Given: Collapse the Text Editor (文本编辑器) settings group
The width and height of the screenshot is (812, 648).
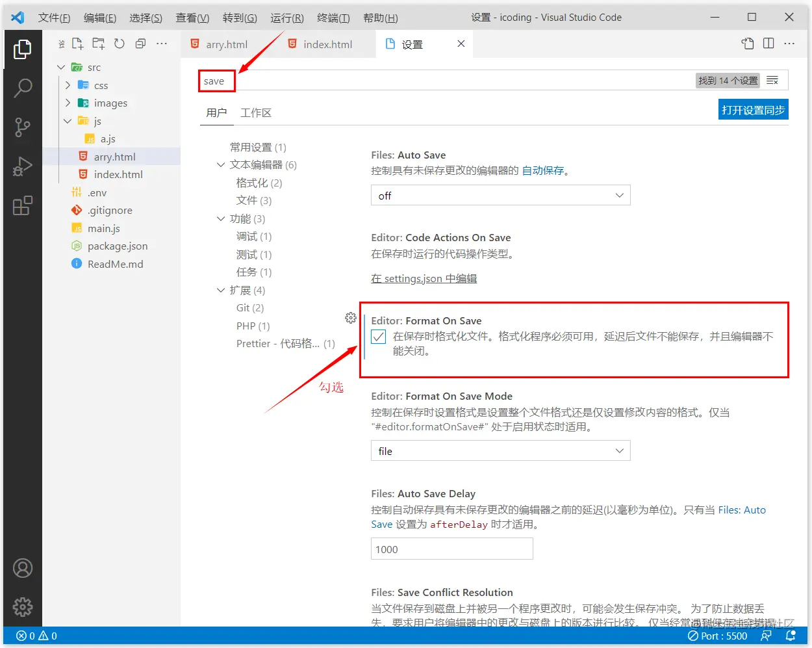Looking at the screenshot, I should [x=221, y=165].
